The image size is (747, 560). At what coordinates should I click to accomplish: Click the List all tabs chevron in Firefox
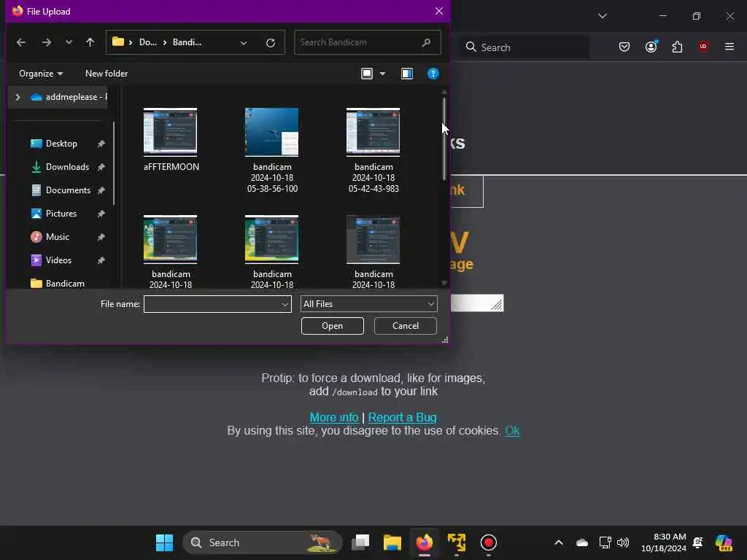(603, 16)
